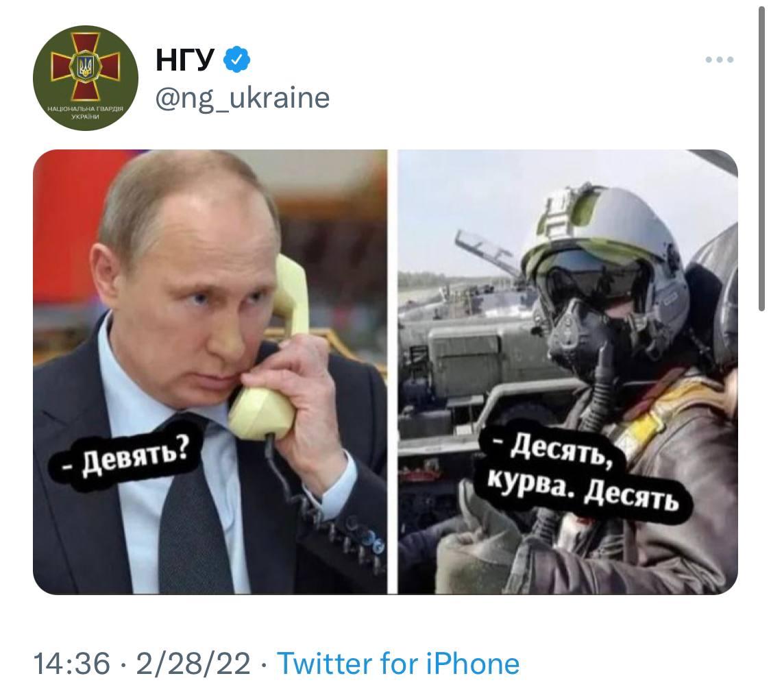Image resolution: width=771 pixels, height=700 pixels.
Task: Open the НГУ profile avatar
Action: point(86,77)
